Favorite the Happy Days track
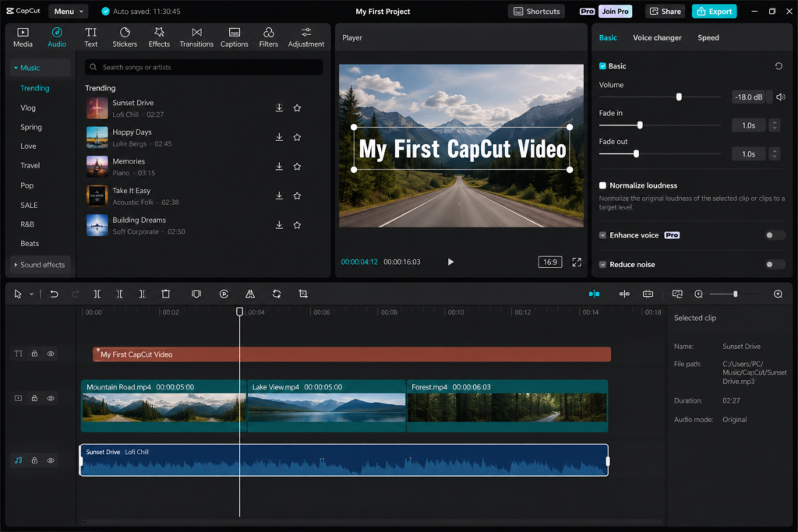 [297, 137]
